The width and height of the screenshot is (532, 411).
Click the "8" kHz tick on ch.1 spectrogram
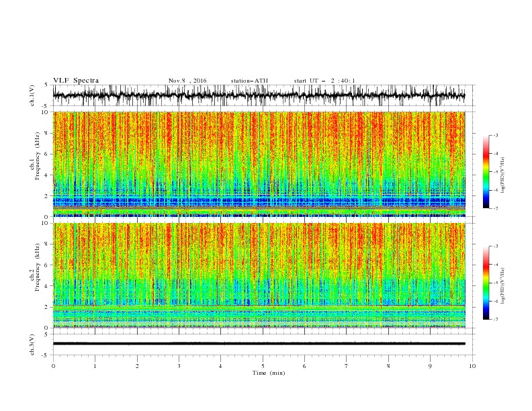tap(46, 133)
